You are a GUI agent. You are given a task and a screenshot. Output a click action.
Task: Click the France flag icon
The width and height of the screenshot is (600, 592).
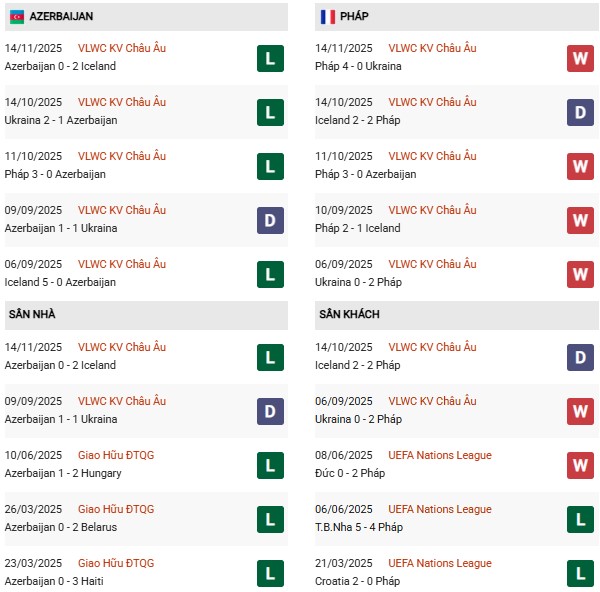tap(327, 17)
